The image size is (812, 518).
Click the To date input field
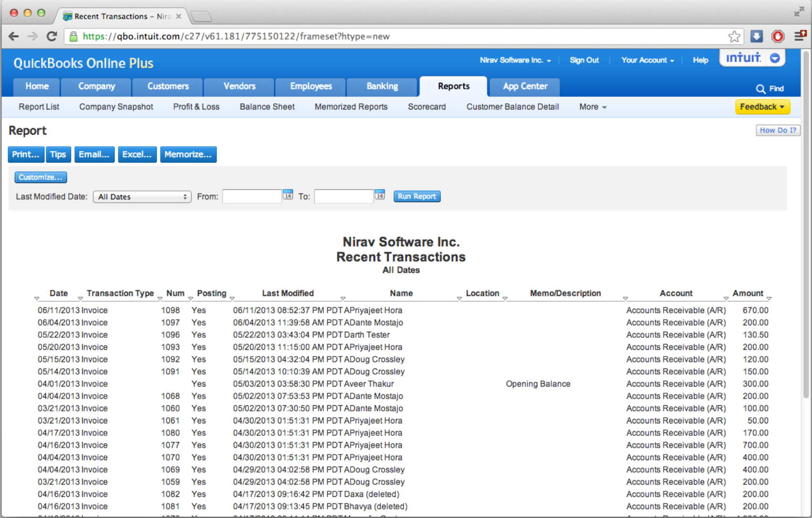[x=344, y=196]
